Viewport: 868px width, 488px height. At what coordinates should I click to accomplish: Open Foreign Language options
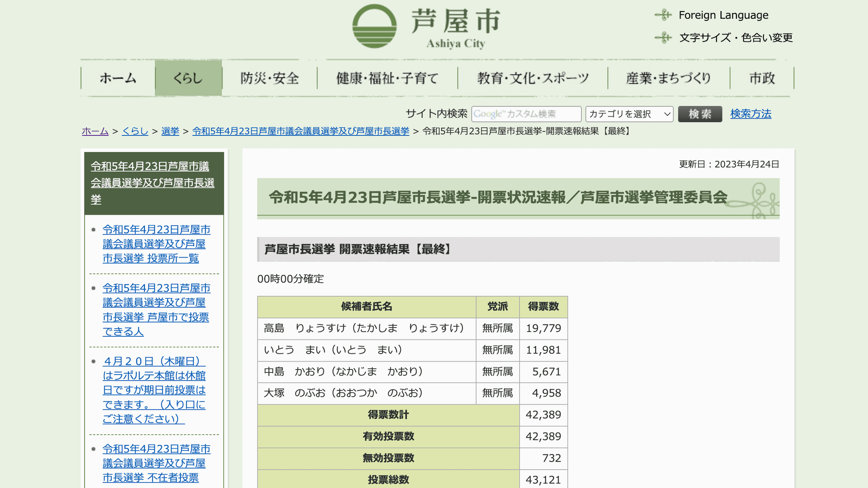(723, 15)
